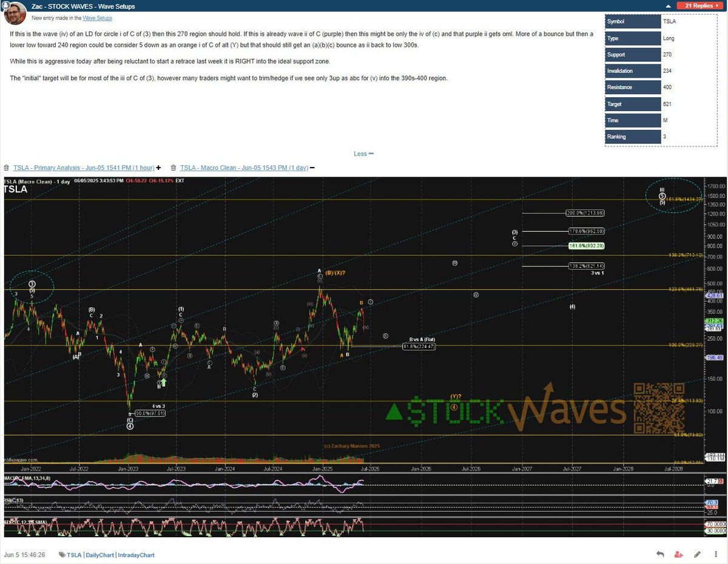
Task: Expand the Primary Analysis chart with the plus sign
Action: 159,168
